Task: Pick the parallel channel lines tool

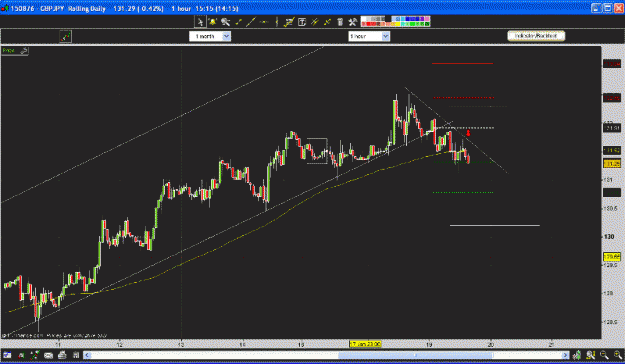Action: (289, 22)
